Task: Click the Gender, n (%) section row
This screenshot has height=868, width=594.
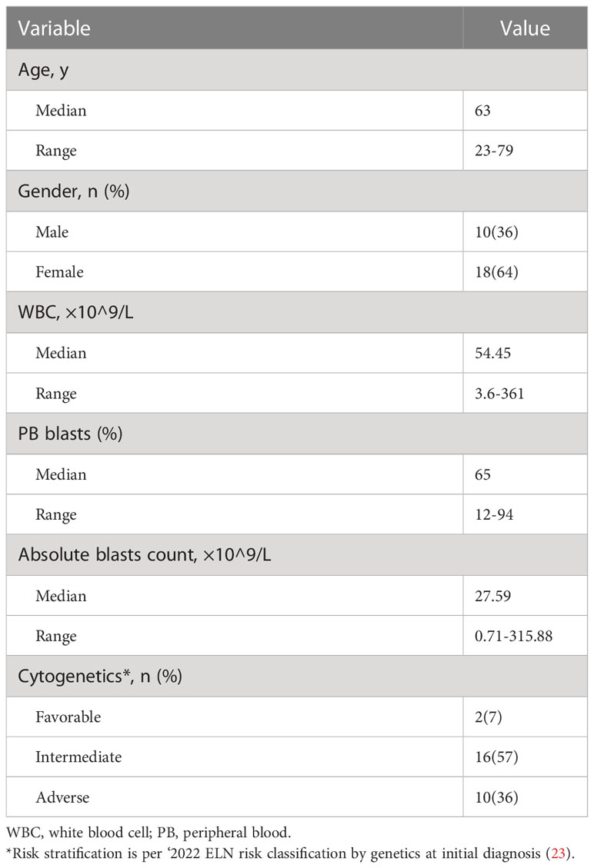Action: click(297, 191)
